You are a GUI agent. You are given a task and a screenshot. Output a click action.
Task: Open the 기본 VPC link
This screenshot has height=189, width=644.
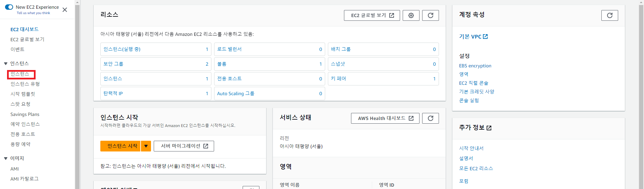tap(474, 37)
